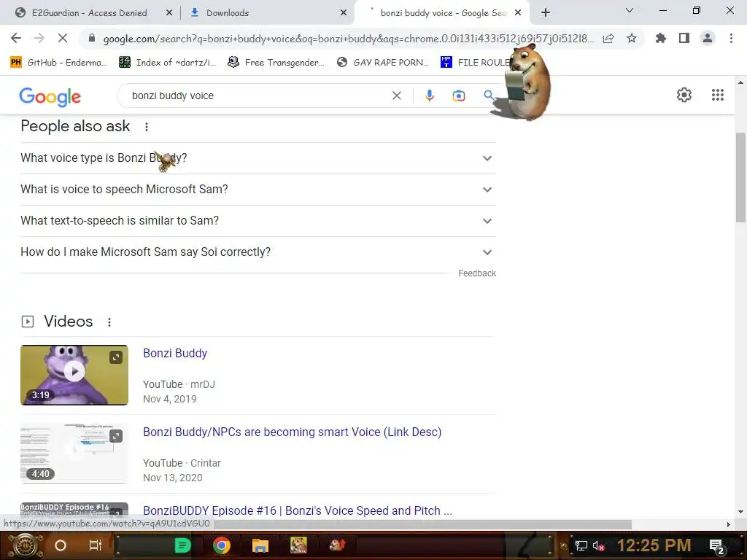The width and height of the screenshot is (747, 560).
Task: View site information lock icon
Action: 92,39
